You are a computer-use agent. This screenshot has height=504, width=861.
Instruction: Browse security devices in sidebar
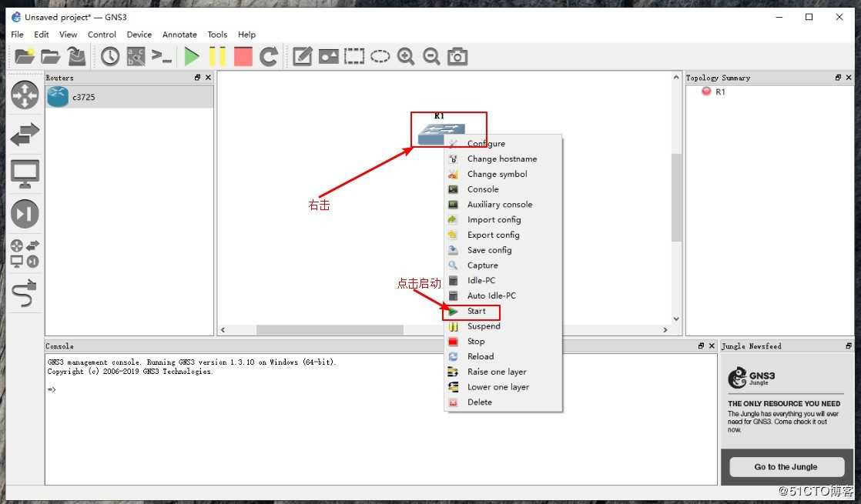click(25, 213)
